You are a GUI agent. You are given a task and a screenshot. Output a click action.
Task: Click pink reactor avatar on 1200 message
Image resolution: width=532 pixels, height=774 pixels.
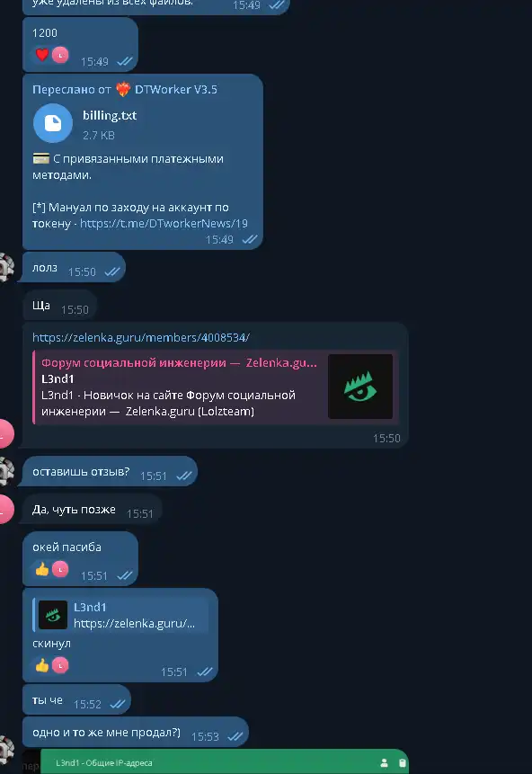point(60,55)
